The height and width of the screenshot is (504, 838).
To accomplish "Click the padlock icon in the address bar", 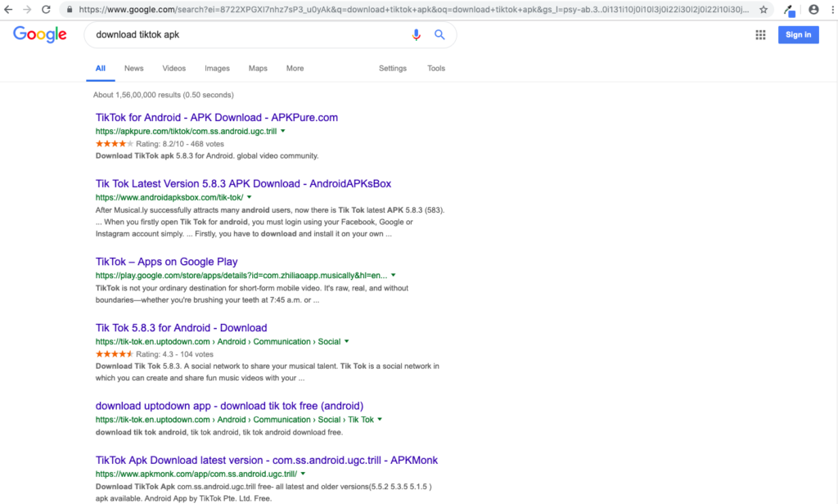I will coord(70,10).
